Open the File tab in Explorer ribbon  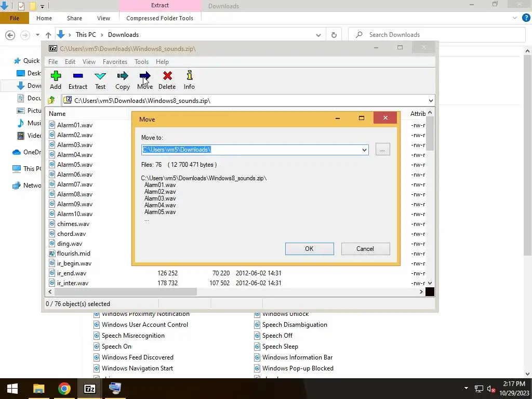point(14,18)
